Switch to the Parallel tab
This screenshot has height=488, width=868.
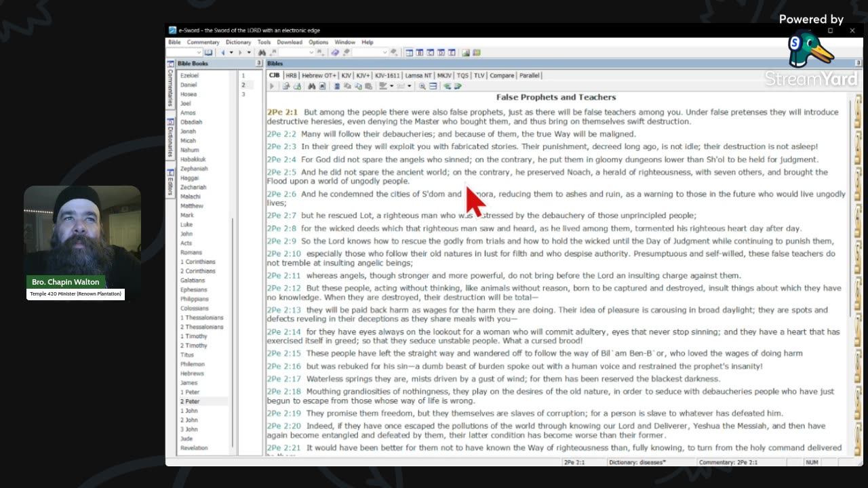[530, 75]
